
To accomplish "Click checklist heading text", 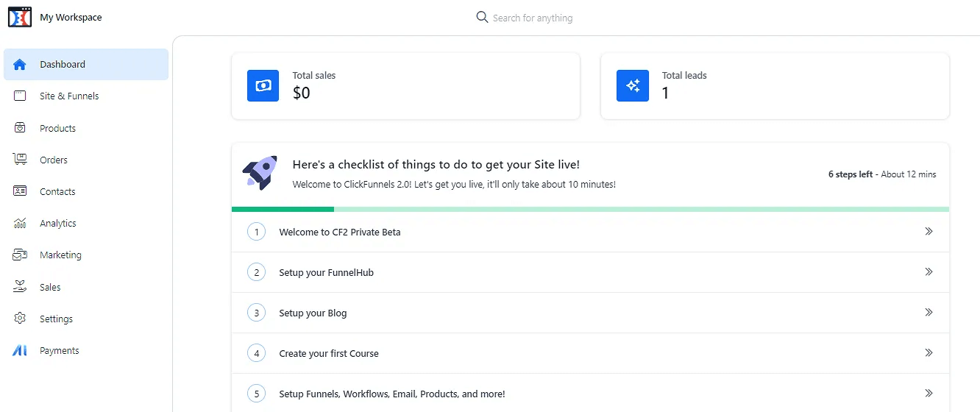I will pyautogui.click(x=436, y=165).
